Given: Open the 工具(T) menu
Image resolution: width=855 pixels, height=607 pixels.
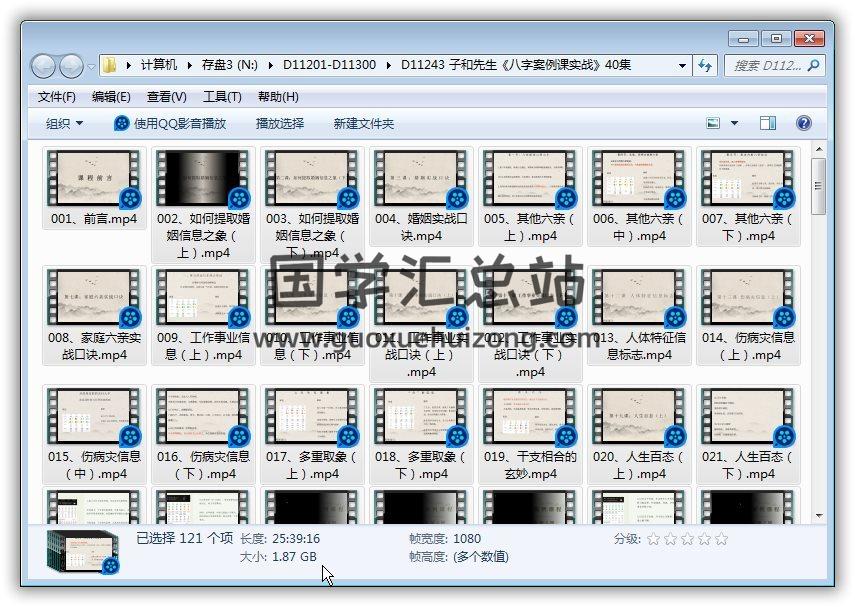Looking at the screenshot, I should click(x=222, y=97).
